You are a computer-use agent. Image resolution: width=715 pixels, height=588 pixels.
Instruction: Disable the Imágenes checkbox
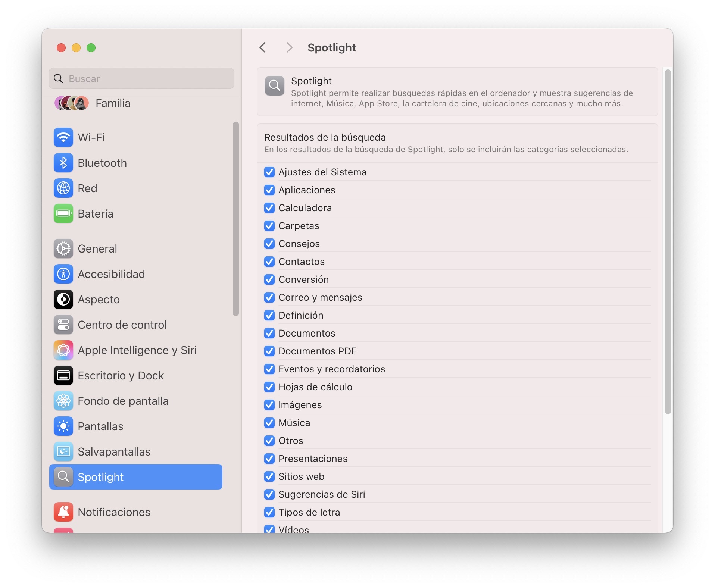pyautogui.click(x=269, y=405)
